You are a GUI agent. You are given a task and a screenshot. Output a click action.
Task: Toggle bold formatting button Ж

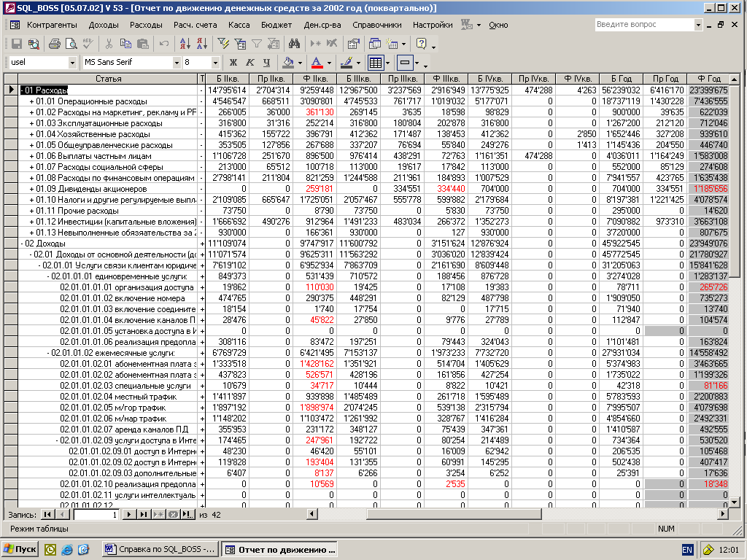pyautogui.click(x=233, y=63)
